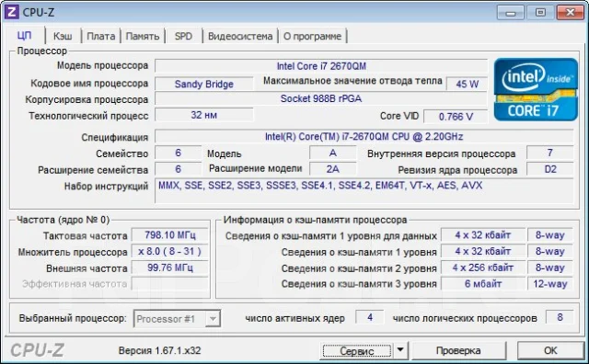Click the Intel Core i7 2670QM model field

coord(321,66)
